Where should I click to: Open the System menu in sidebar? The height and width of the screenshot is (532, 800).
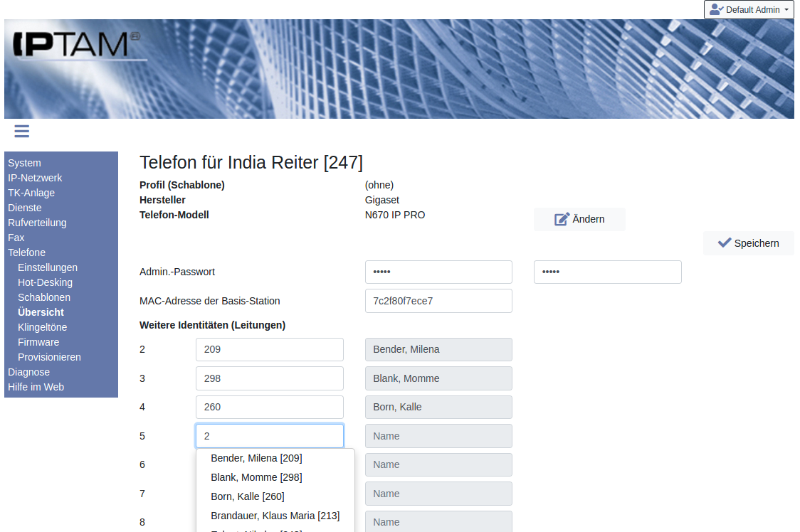(x=24, y=163)
